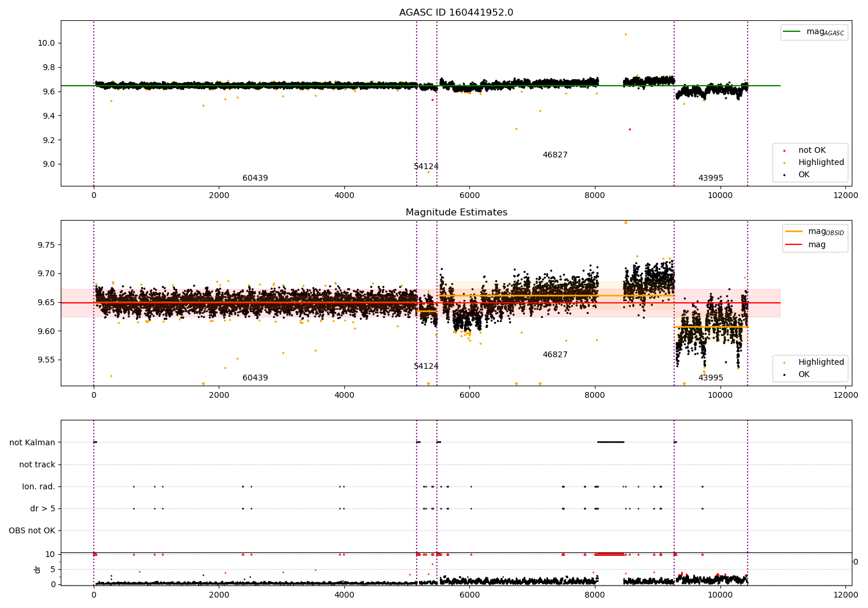The image size is (868, 608).
Task: Click obsid label 43995 in top panel
Action: click(x=711, y=178)
